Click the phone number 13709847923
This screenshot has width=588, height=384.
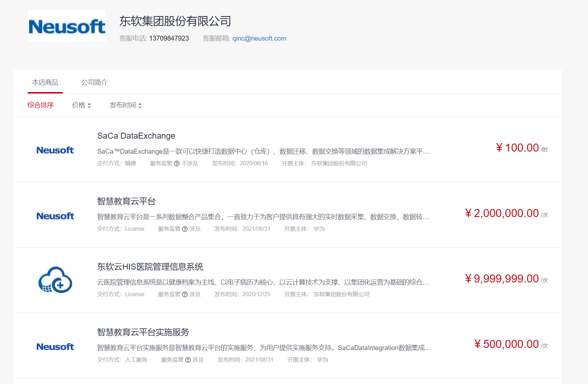coord(169,39)
